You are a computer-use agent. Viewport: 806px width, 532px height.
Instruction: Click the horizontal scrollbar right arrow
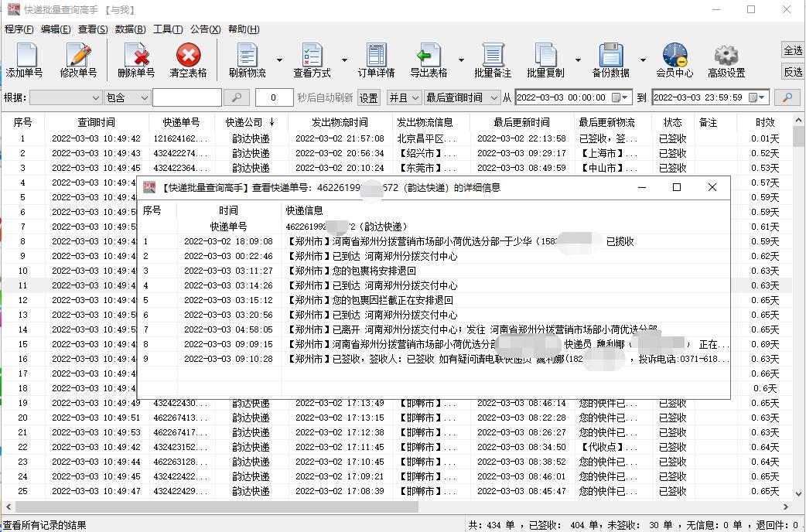coord(786,506)
